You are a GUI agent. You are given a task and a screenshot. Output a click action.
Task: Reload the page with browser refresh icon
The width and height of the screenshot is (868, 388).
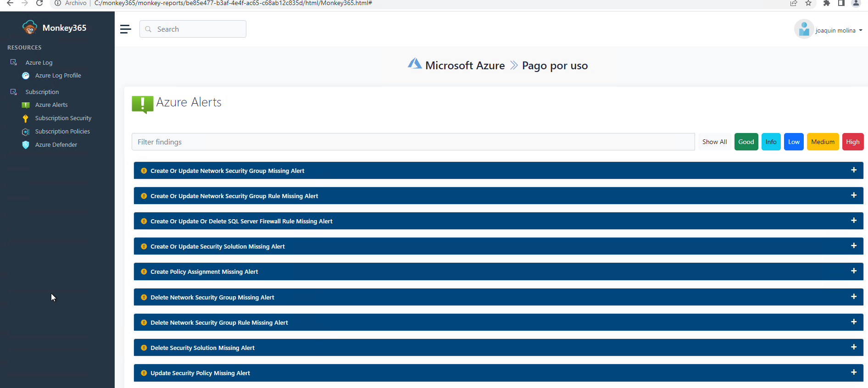click(39, 3)
